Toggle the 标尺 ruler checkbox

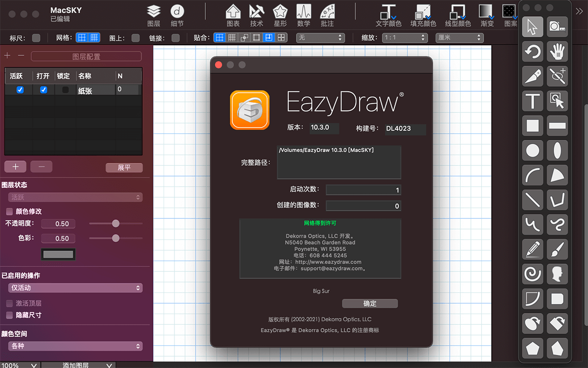point(36,38)
